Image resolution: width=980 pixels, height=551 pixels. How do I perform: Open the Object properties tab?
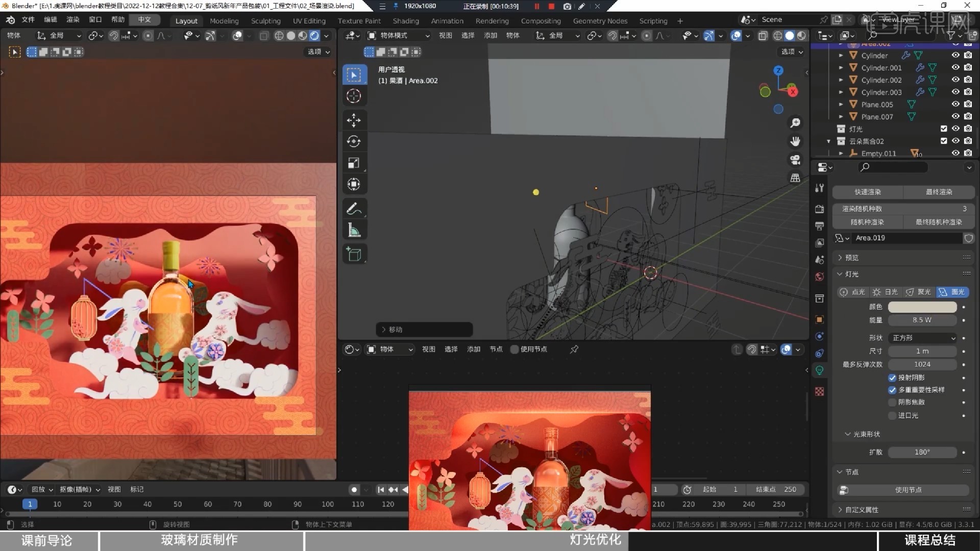(x=820, y=319)
